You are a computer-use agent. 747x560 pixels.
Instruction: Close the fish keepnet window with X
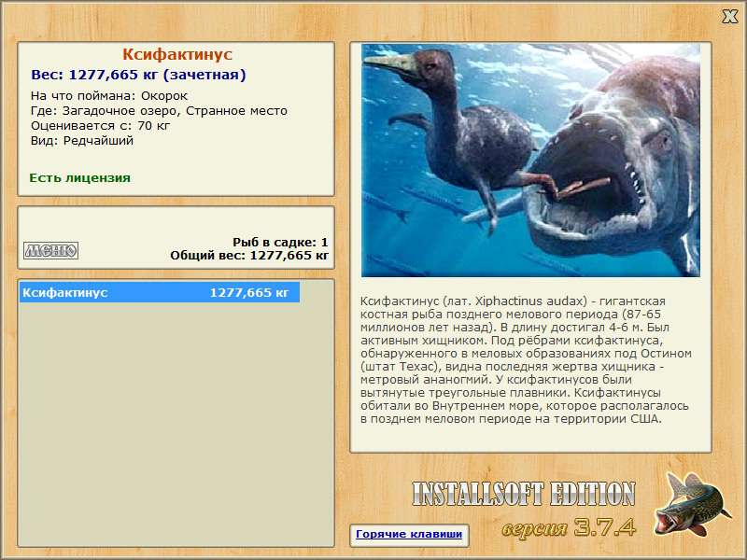click(x=729, y=16)
